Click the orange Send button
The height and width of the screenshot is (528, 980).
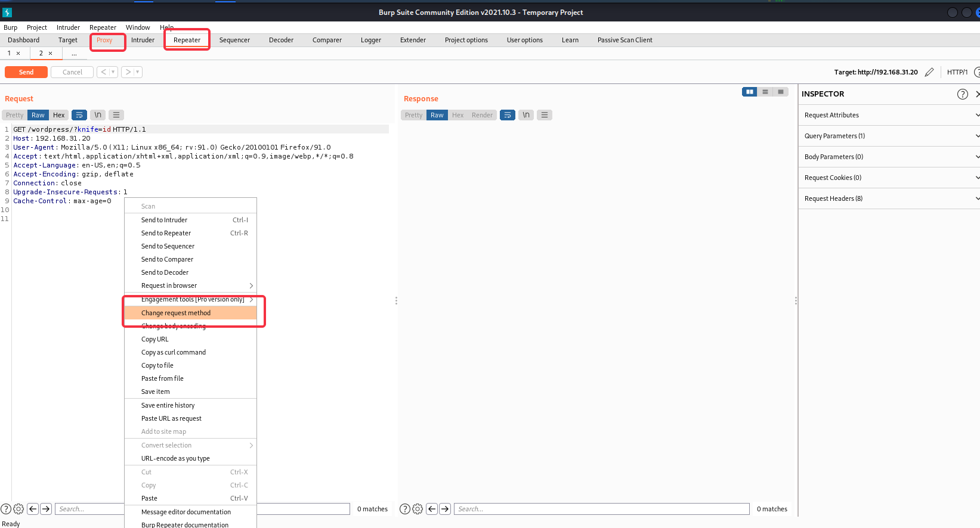26,72
